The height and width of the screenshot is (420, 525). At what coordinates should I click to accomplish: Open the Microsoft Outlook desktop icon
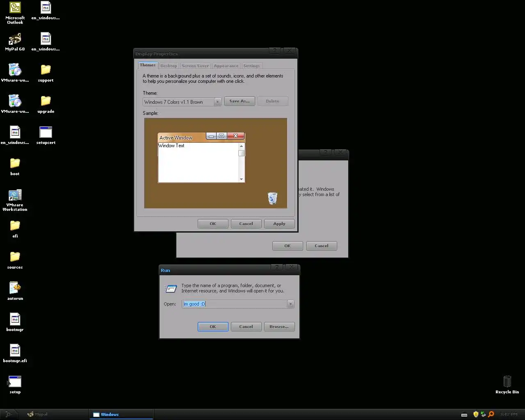point(15,13)
